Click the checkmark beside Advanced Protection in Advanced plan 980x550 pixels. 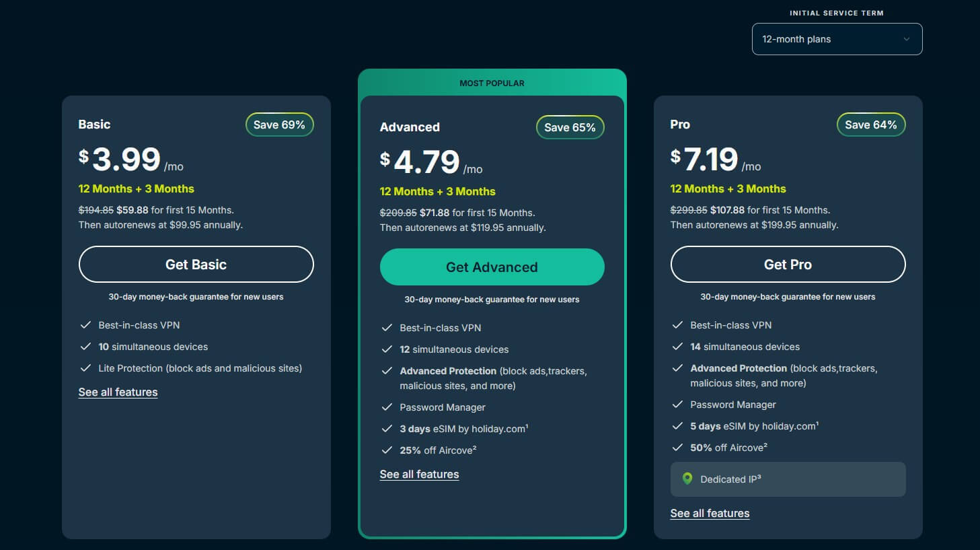tap(386, 370)
